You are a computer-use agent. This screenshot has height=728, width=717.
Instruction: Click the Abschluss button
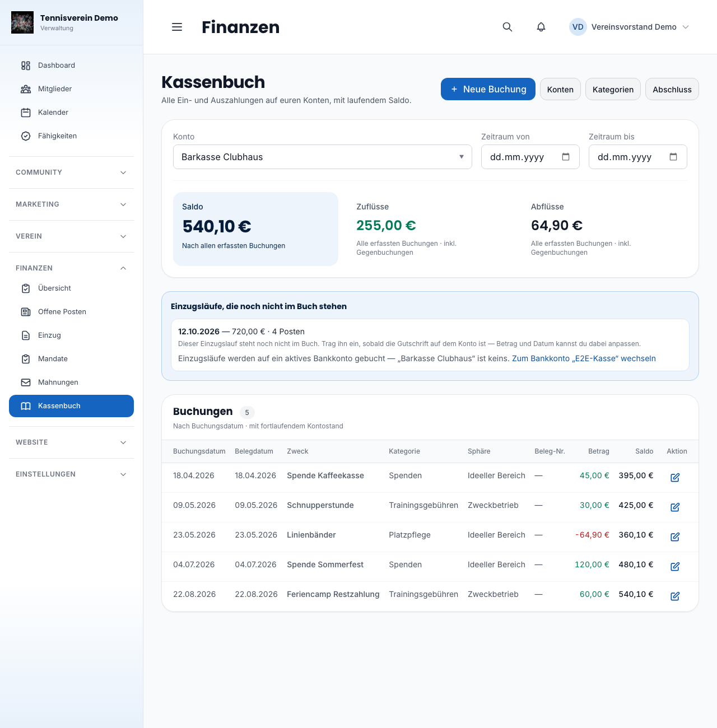tap(672, 89)
